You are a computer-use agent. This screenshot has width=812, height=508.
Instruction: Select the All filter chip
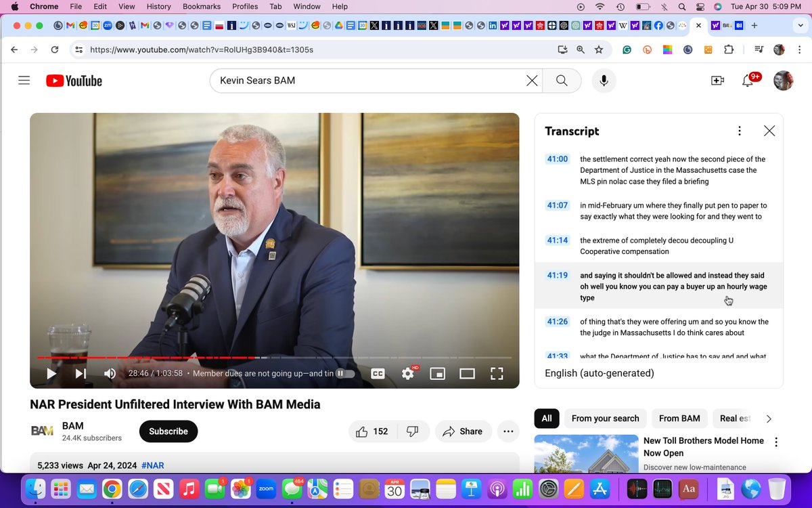pyautogui.click(x=547, y=419)
